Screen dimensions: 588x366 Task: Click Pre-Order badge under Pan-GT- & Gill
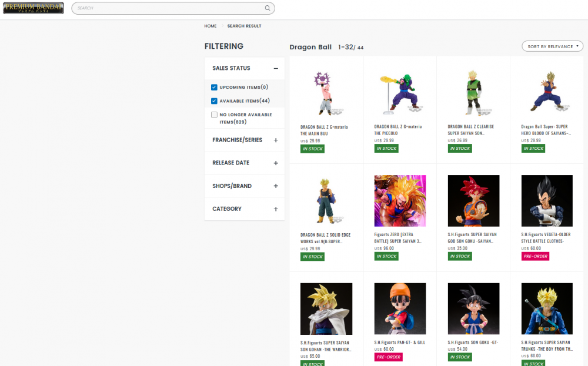[x=388, y=357]
